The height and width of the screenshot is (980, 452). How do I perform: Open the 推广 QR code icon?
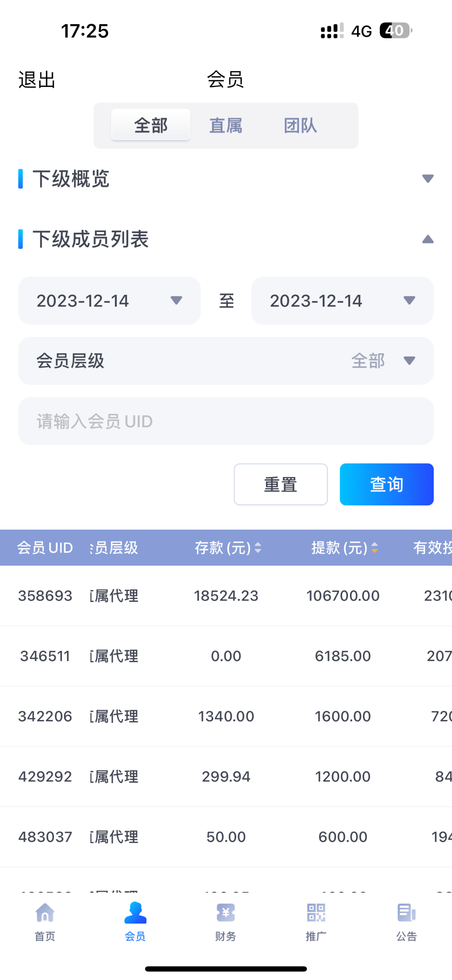(x=316, y=913)
